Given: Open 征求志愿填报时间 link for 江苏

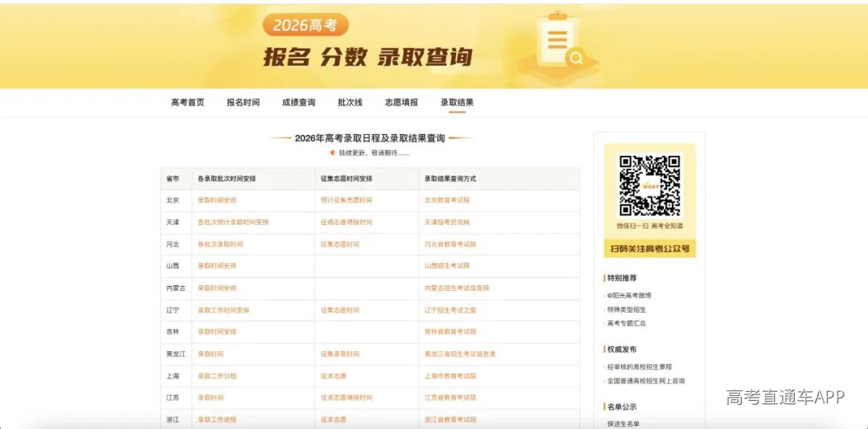Looking at the screenshot, I should click(x=346, y=398).
